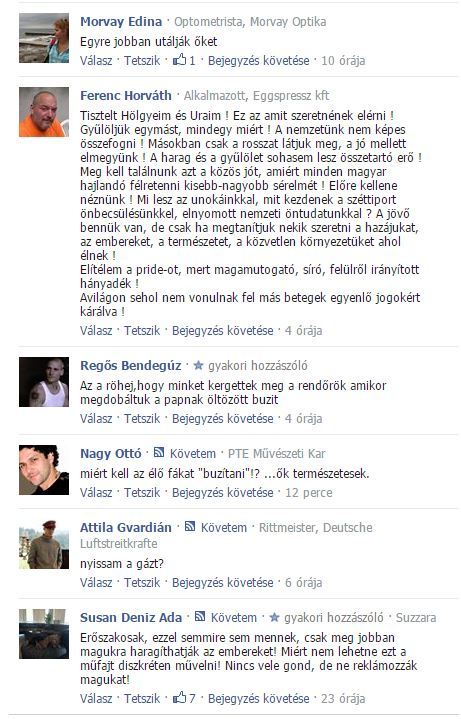Click the follow feed icon next to Nagy Ottó
Image resolution: width=461 pixels, height=719 pixels.
[x=159, y=453]
